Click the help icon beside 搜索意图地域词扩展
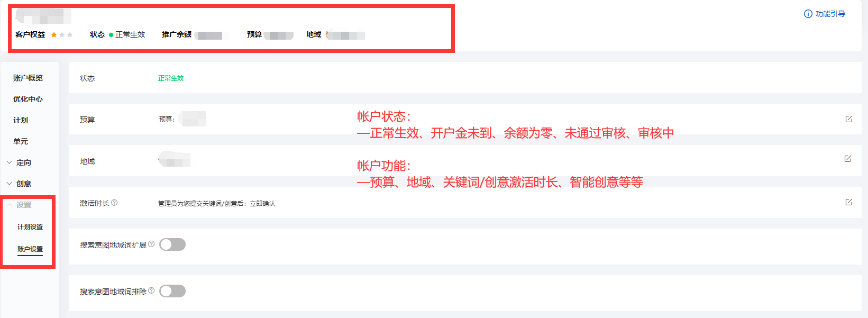 pos(151,244)
